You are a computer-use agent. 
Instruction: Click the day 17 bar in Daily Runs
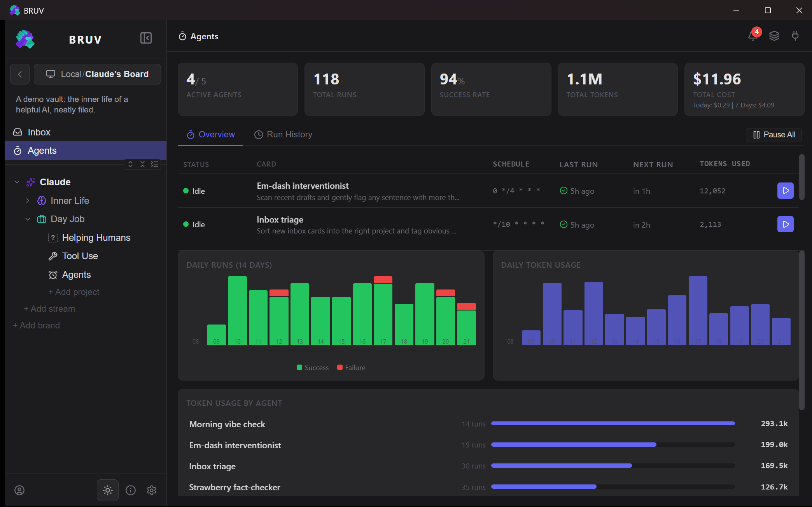[x=383, y=311]
